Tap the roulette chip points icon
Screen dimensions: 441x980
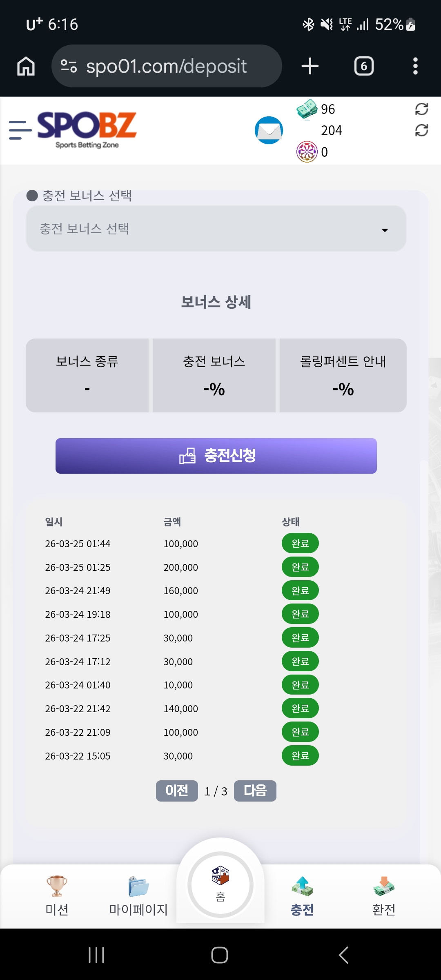307,152
